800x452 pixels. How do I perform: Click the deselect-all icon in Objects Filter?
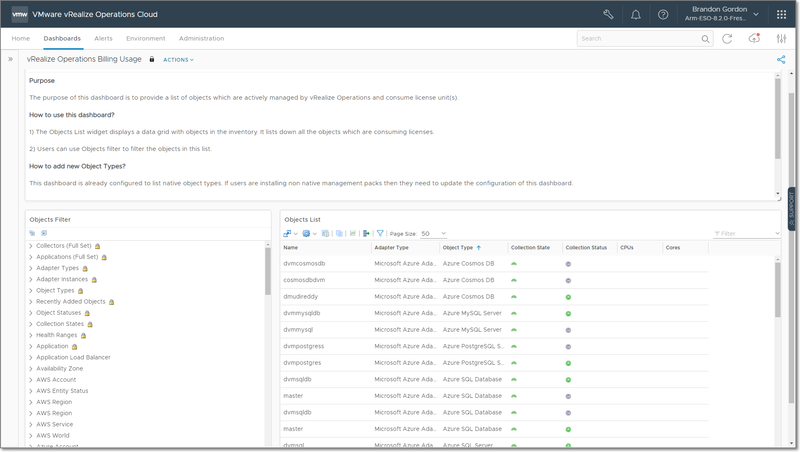(x=44, y=233)
